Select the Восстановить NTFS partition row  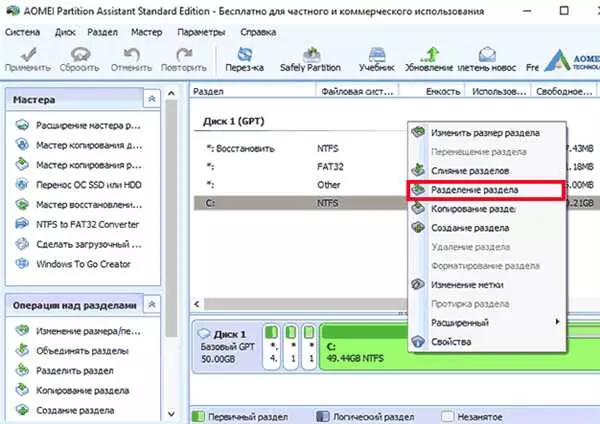[x=300, y=148]
